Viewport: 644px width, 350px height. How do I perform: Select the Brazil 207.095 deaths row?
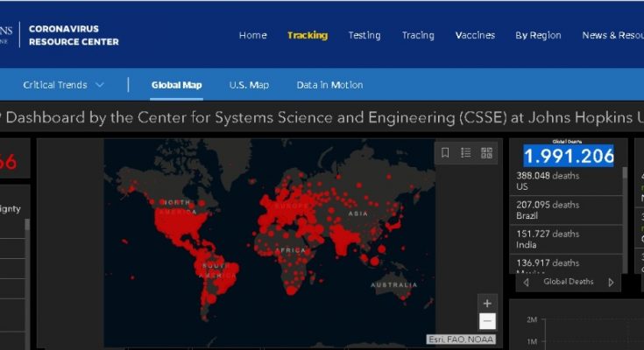pos(566,210)
